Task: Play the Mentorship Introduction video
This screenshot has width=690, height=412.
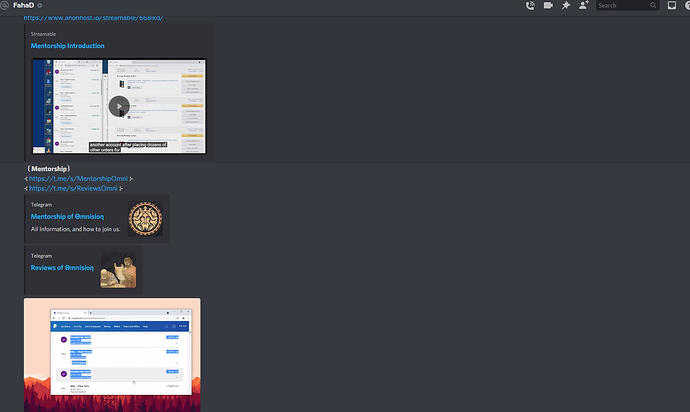Action: point(119,106)
